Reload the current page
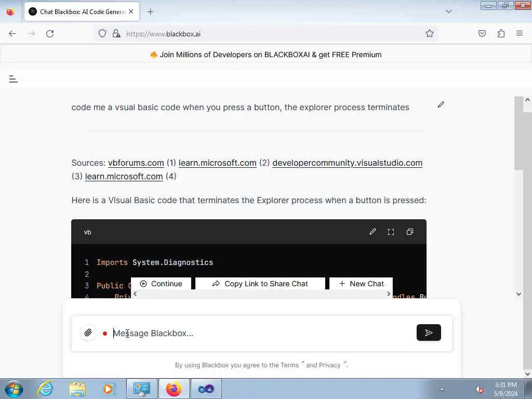The height and width of the screenshot is (399, 532). [x=50, y=34]
